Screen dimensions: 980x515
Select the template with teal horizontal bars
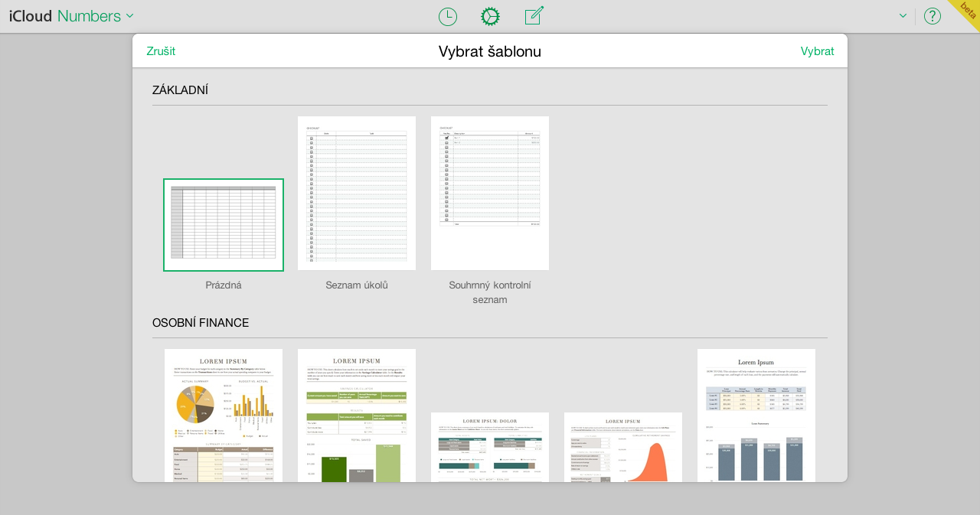coord(490,448)
